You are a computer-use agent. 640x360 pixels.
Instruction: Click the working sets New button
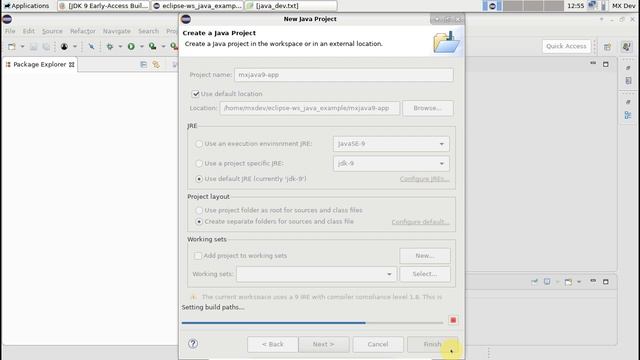pos(424,256)
